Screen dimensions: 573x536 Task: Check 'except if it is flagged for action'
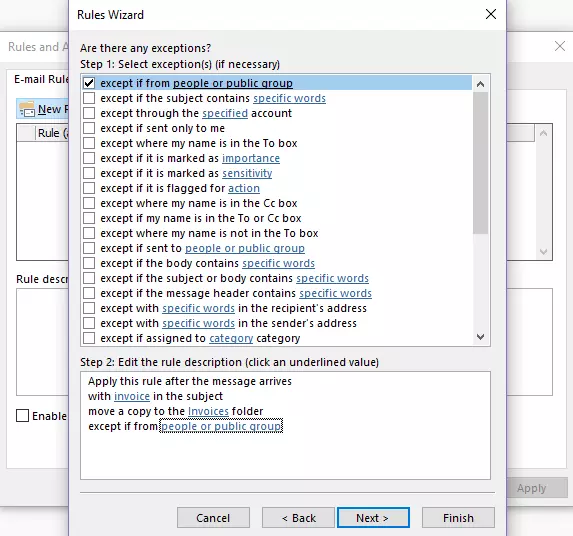pyautogui.click(x=89, y=188)
